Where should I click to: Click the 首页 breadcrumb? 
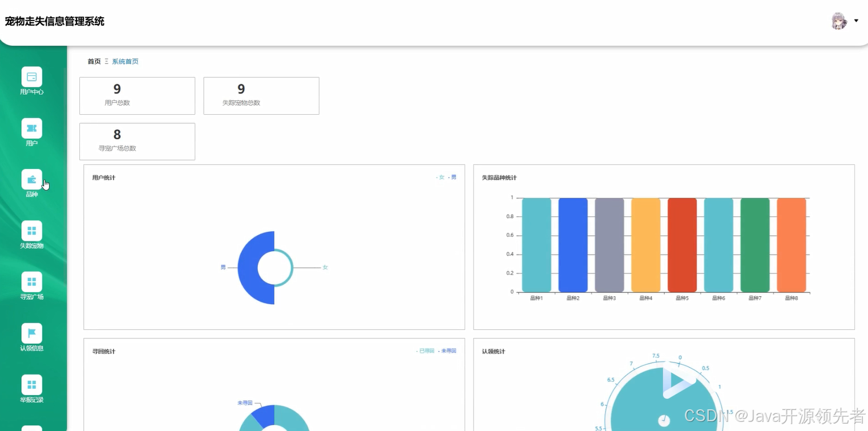click(94, 62)
